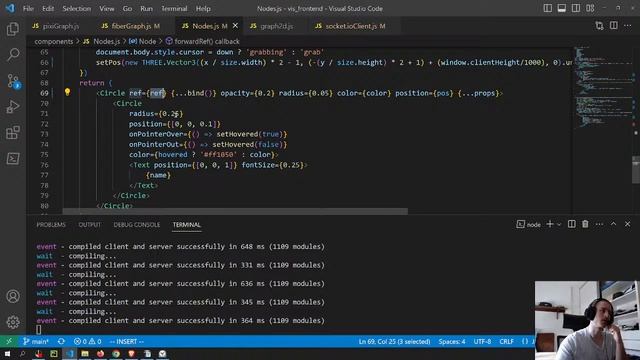Click the remote window indicator in status bar
Viewport: 640px width, 360px height.
[9, 341]
